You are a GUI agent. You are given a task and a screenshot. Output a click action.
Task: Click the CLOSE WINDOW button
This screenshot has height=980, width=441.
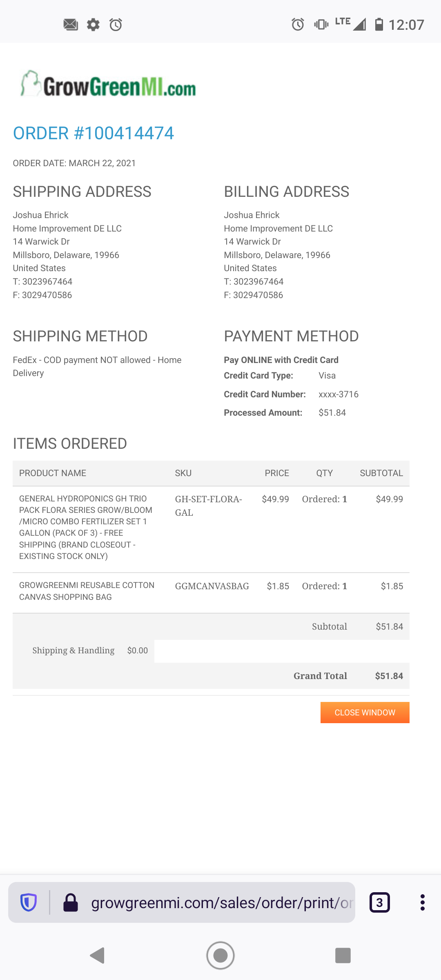365,713
